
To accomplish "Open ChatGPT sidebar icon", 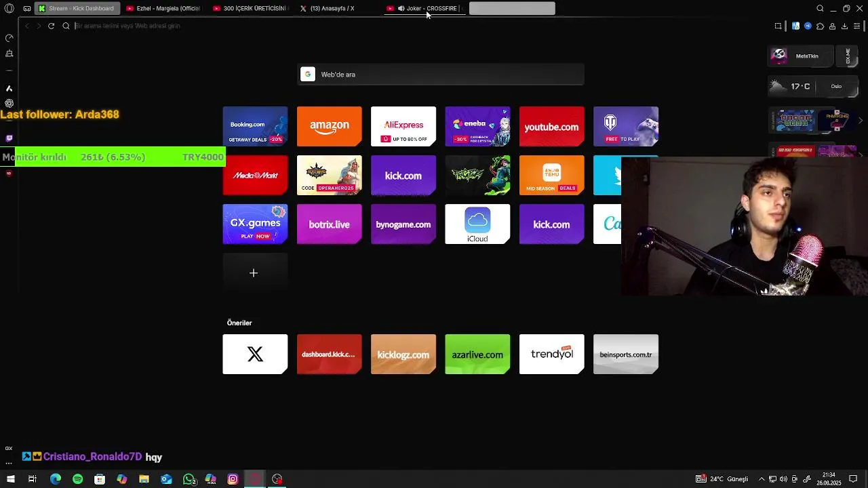I will [x=9, y=103].
